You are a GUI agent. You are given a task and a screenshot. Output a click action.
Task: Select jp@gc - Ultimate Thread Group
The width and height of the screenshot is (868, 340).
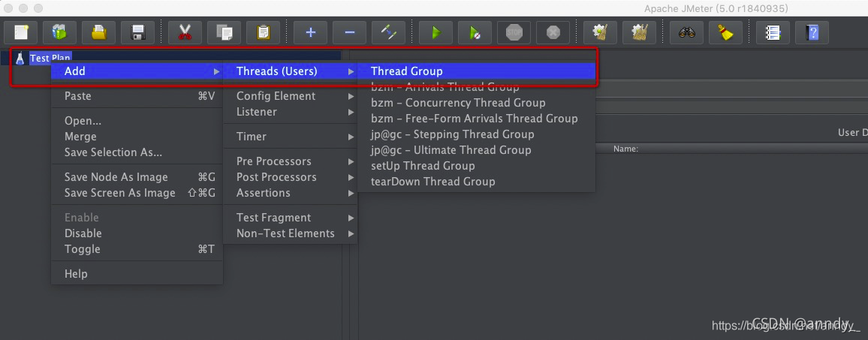pos(477,149)
